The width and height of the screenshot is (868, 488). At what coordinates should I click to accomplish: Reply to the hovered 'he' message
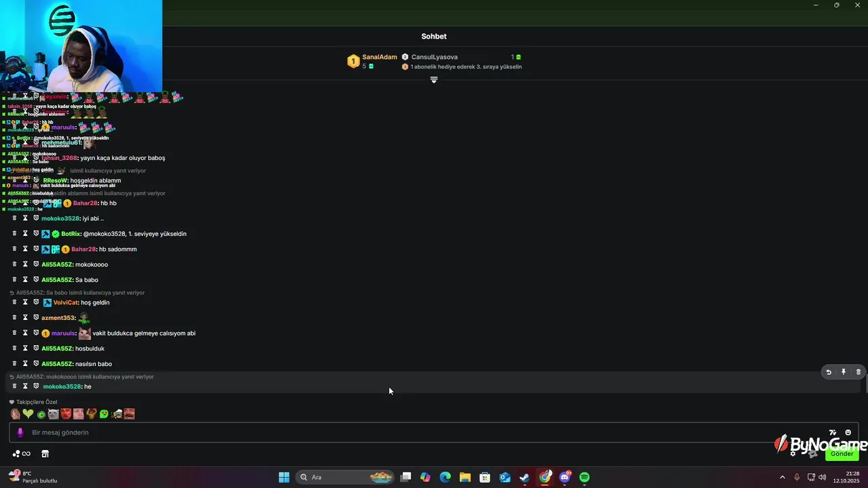point(828,372)
